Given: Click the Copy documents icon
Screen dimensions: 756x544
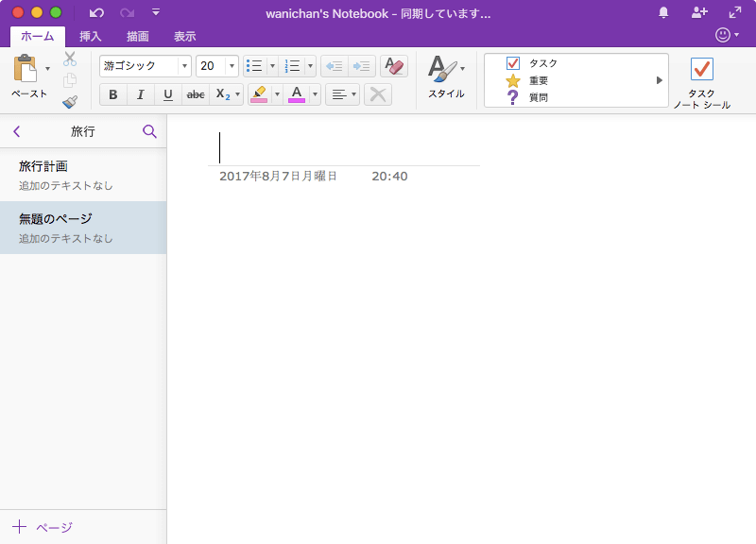Looking at the screenshot, I should pos(70,80).
